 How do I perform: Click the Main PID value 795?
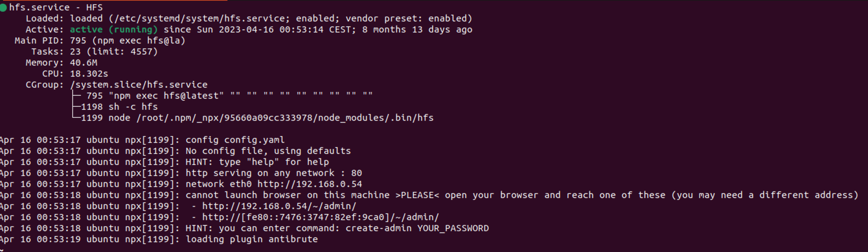pos(78,41)
